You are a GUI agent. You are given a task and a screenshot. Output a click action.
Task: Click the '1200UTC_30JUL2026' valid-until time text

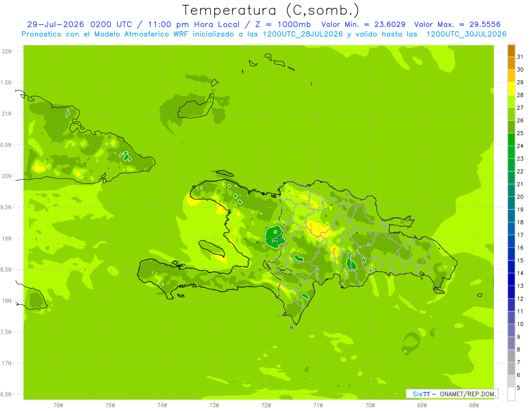(466, 34)
